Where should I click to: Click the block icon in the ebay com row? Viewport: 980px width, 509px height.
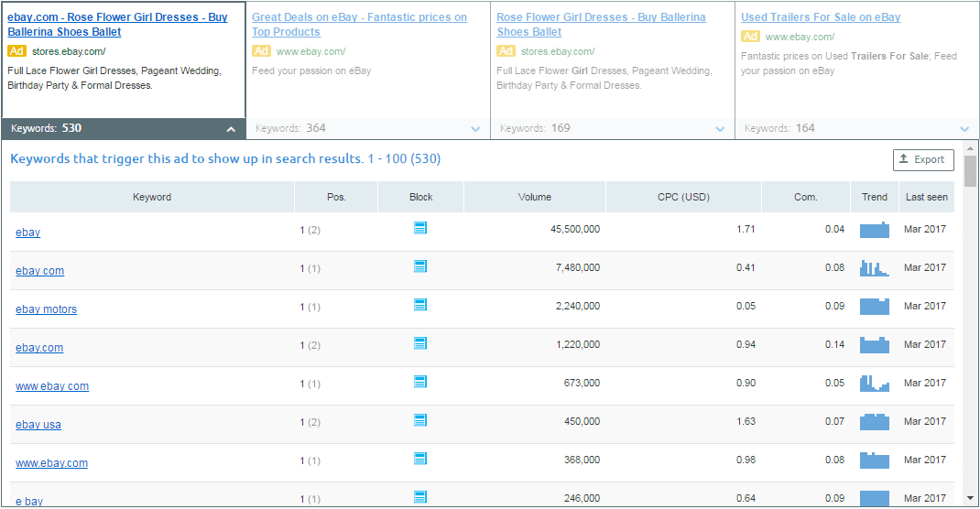point(420,266)
